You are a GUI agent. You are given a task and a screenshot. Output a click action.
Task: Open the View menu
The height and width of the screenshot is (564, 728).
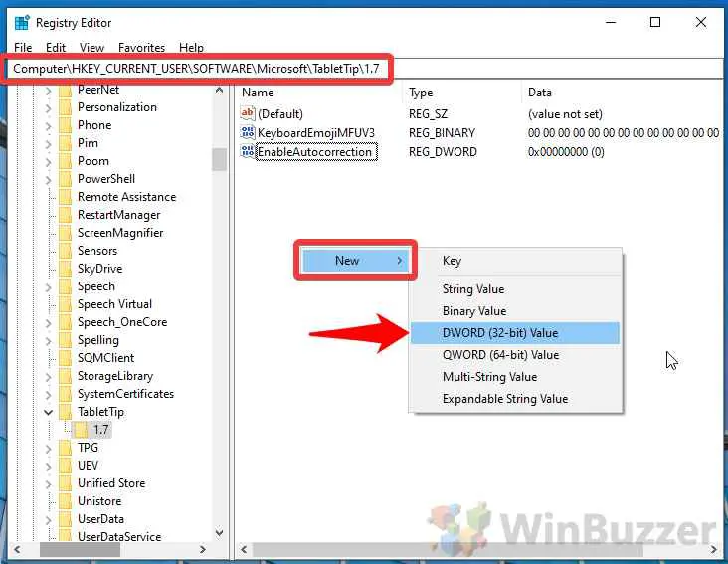91,48
